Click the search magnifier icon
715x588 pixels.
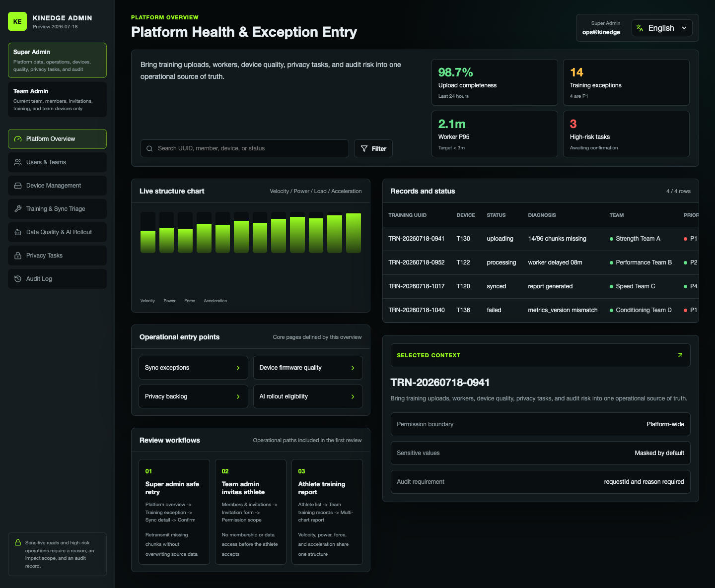149,148
